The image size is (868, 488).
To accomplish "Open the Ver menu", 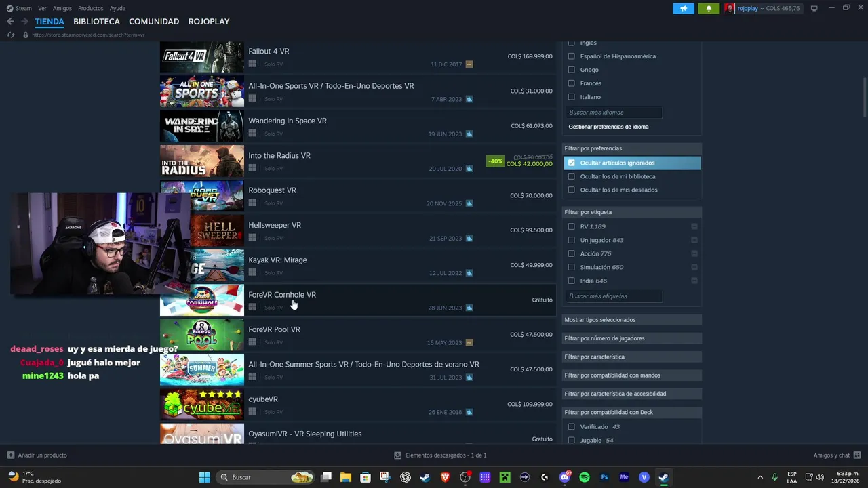I will pyautogui.click(x=42, y=8).
